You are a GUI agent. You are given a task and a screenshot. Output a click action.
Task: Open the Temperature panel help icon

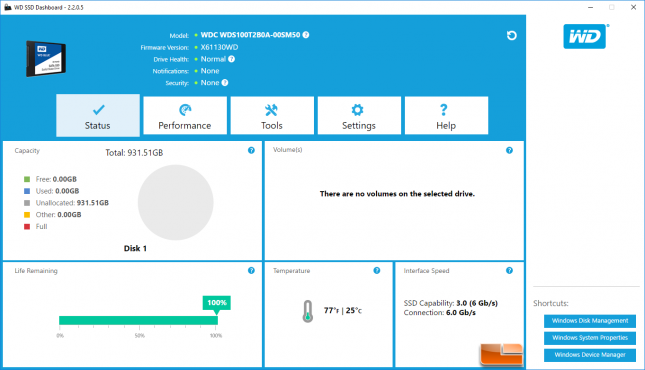click(377, 270)
